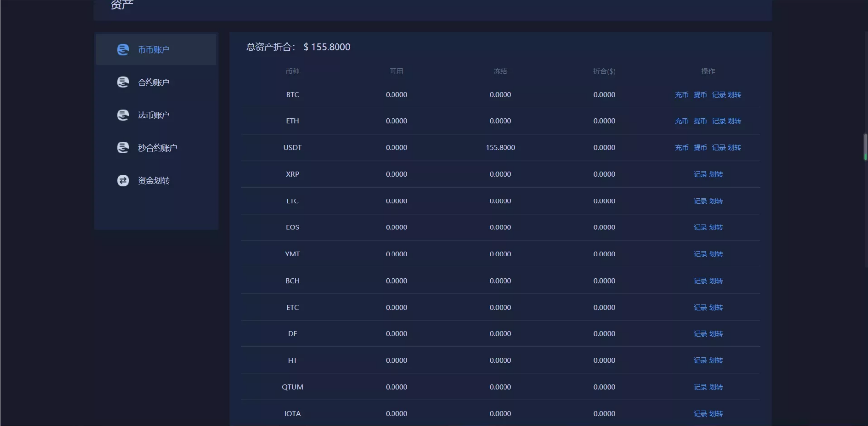The width and height of the screenshot is (868, 426).
Task: Click 提币 in the BTC row
Action: pos(700,95)
